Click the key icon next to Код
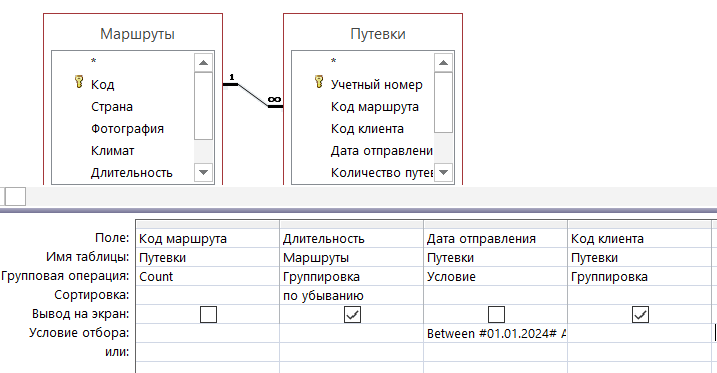Screen dimensions: 717x373 [79, 82]
